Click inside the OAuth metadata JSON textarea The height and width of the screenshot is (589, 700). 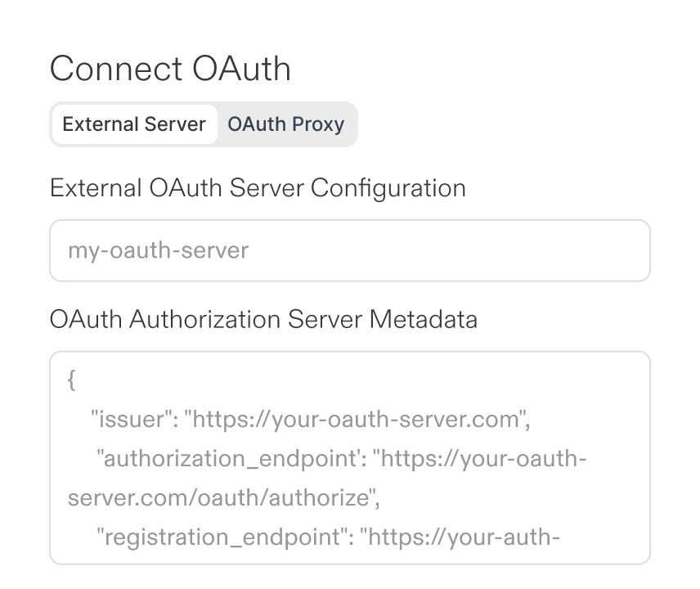coord(350,458)
